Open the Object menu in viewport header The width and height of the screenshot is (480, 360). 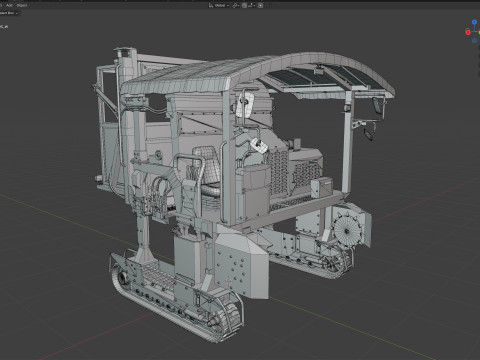coord(22,5)
